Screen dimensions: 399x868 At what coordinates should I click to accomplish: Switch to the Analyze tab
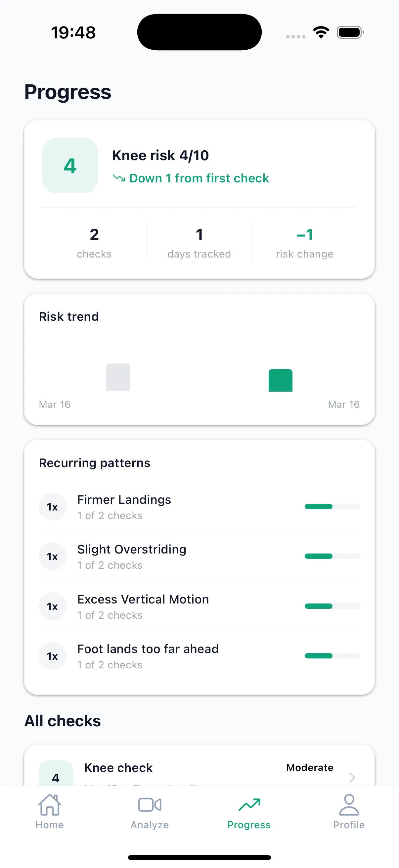[x=149, y=812]
